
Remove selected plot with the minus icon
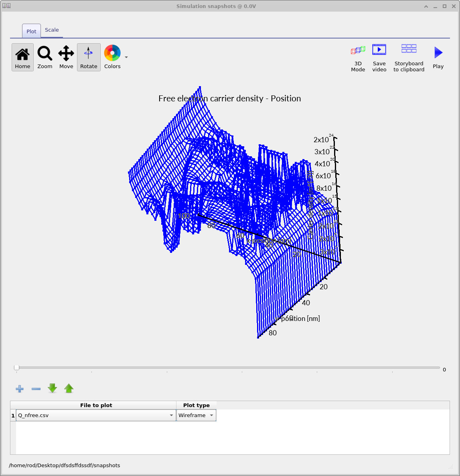(36, 388)
